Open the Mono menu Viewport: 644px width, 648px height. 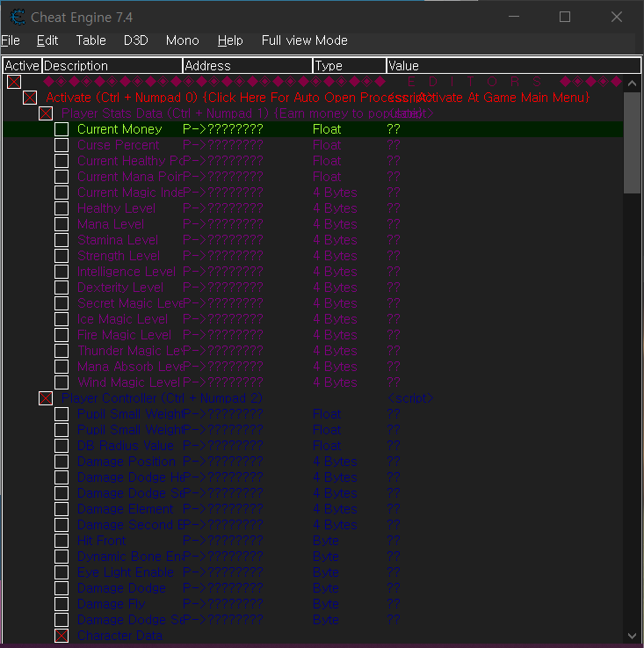(x=182, y=40)
